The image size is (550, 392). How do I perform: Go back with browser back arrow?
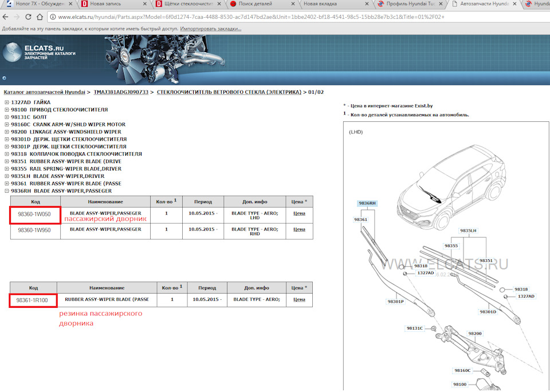tap(5, 17)
